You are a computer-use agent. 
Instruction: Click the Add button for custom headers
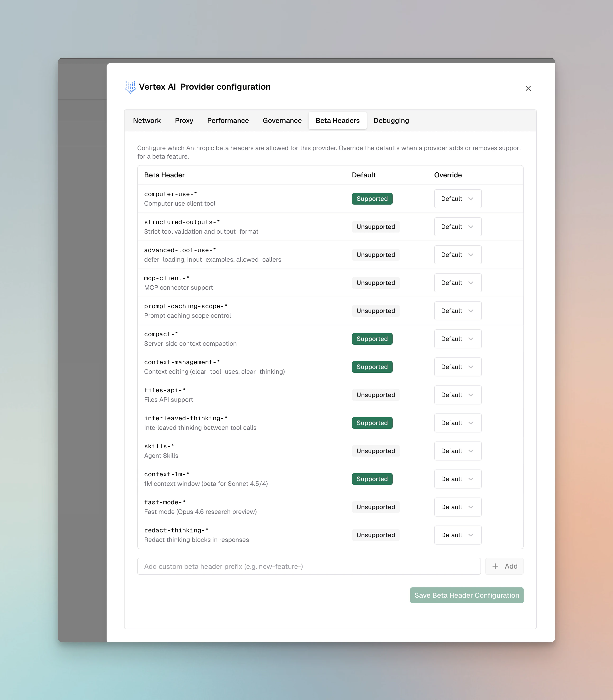(504, 566)
